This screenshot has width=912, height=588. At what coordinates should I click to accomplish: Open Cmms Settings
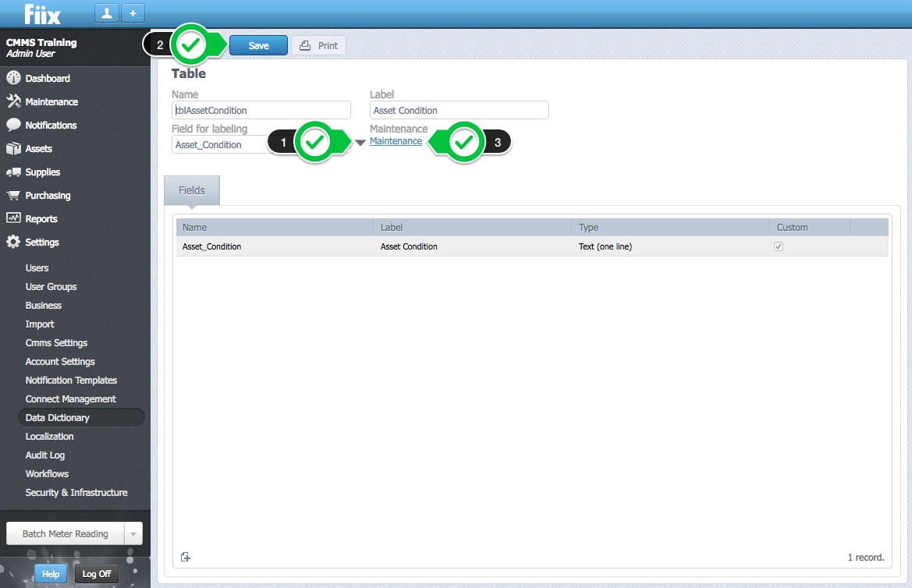click(56, 342)
